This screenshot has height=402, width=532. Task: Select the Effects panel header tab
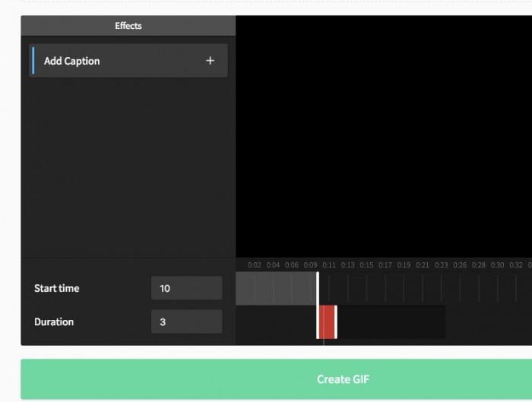[x=128, y=26]
